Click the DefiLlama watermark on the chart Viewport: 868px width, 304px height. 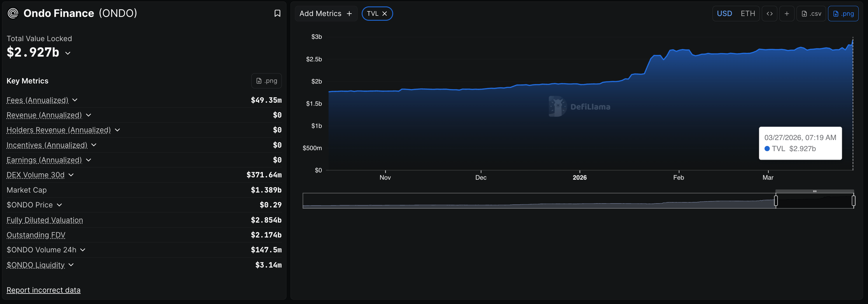[x=579, y=106]
